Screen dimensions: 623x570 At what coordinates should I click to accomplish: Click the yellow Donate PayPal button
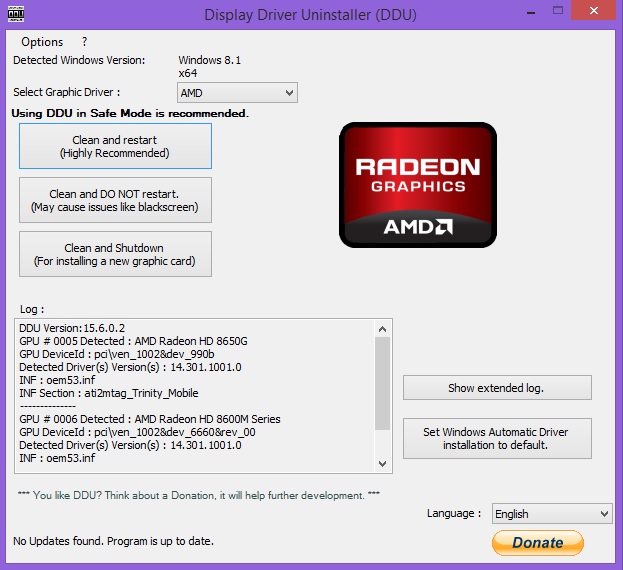pyautogui.click(x=538, y=543)
